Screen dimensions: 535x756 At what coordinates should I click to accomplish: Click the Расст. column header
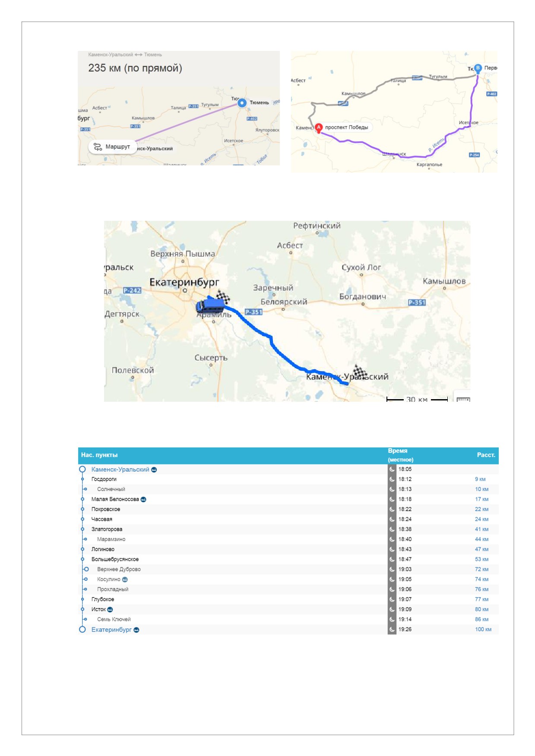pyautogui.click(x=486, y=455)
